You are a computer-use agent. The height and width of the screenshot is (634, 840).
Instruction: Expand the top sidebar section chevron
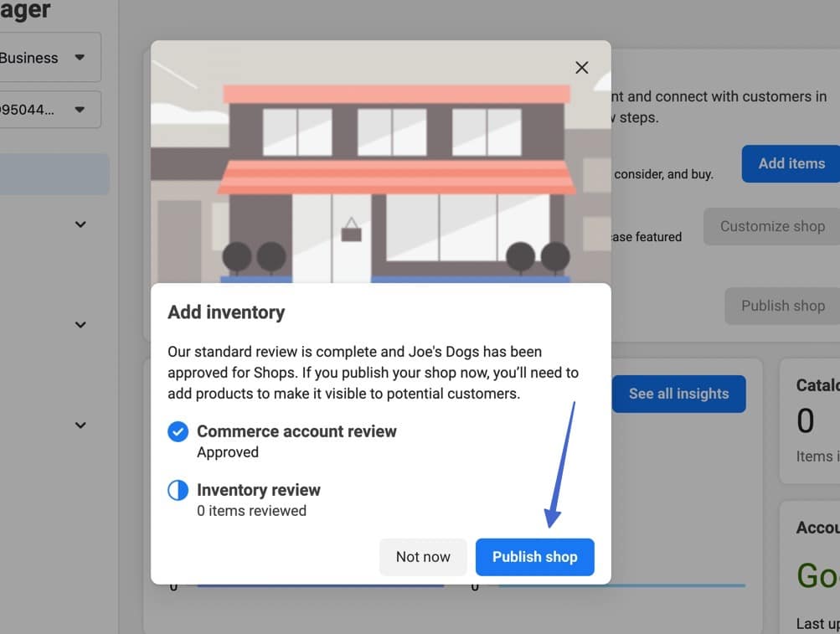(x=80, y=224)
